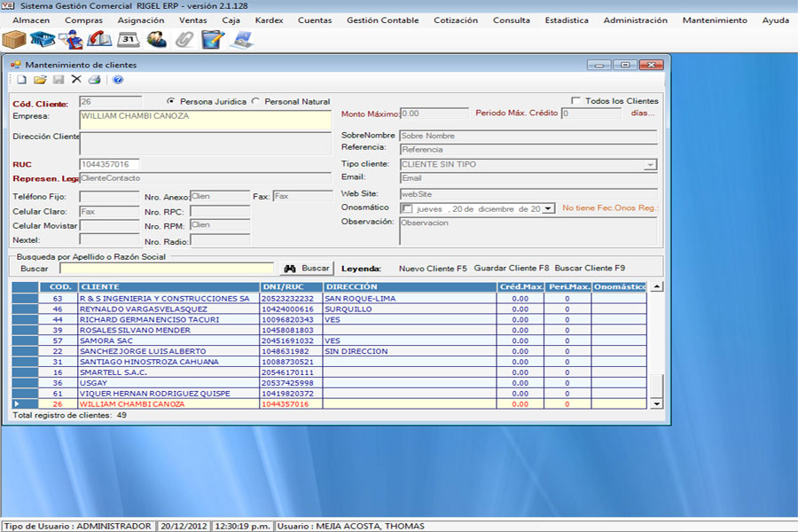This screenshot has height=532, width=798.
Task: Open the Gestión Contable menu
Action: (x=382, y=20)
